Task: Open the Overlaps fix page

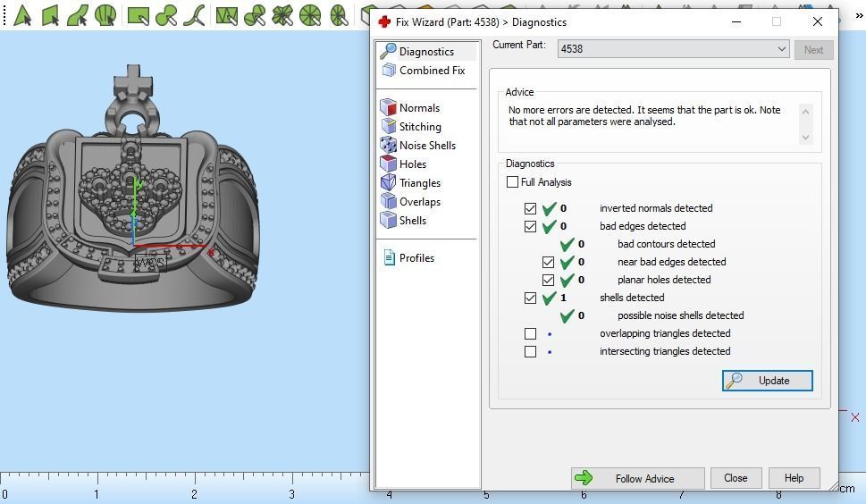Action: point(410,201)
